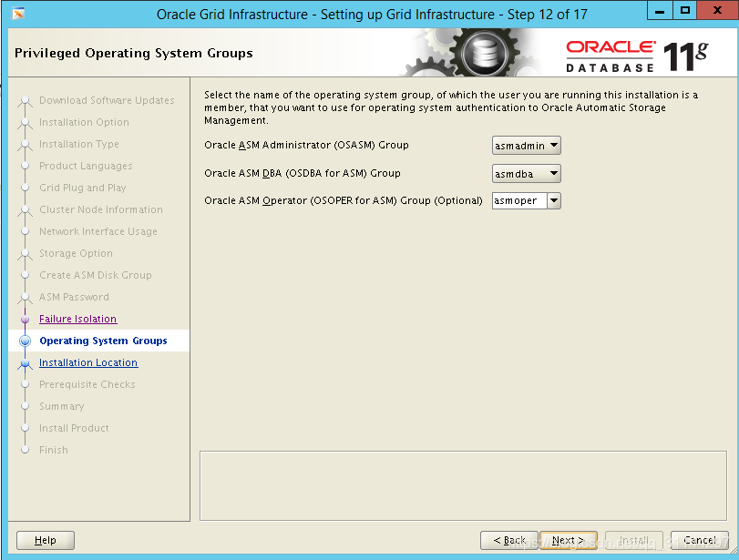Select the Operating System Groups step
The height and width of the screenshot is (560, 739).
[103, 341]
